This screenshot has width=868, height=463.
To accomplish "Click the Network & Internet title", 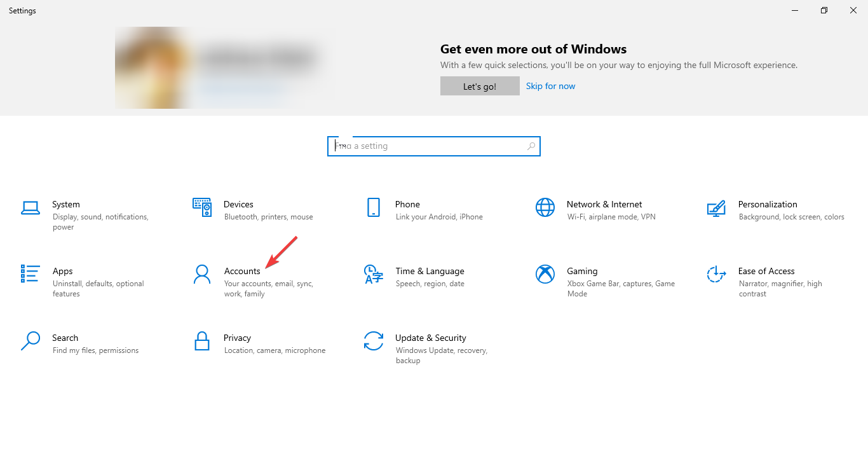I will (604, 204).
